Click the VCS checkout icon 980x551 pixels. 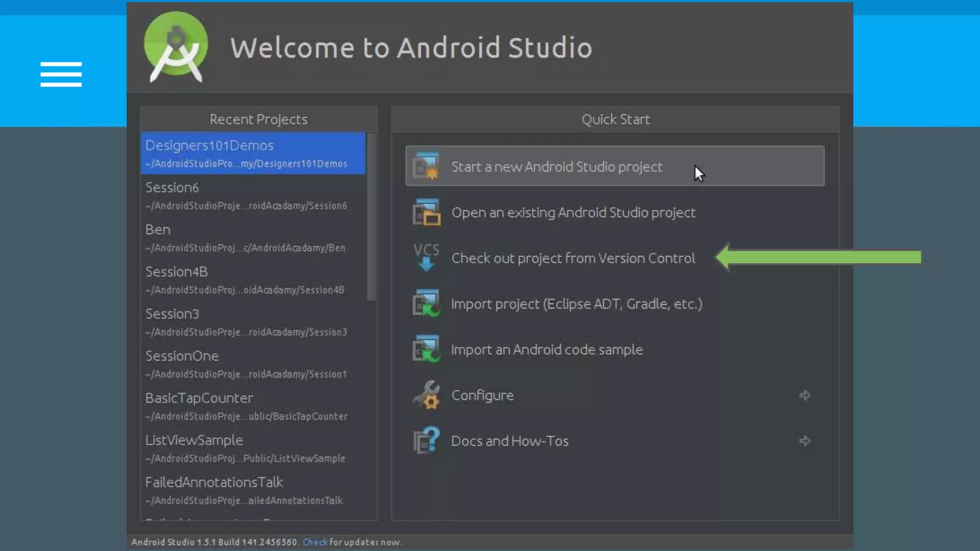click(426, 257)
